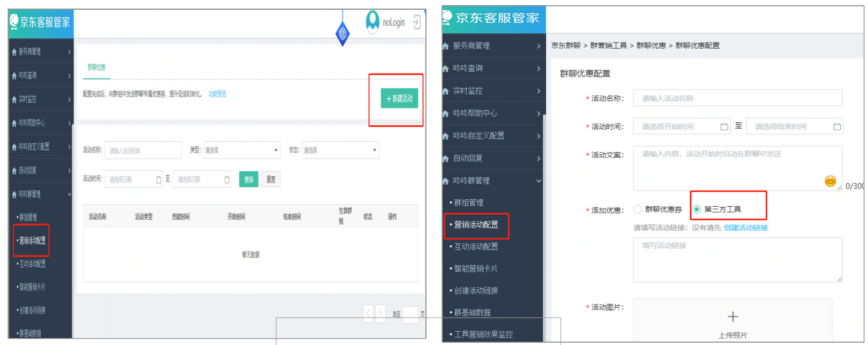Open 工具营销效果监控 in the right sidebar
Viewport: 868px width, 345px height.
tap(483, 335)
